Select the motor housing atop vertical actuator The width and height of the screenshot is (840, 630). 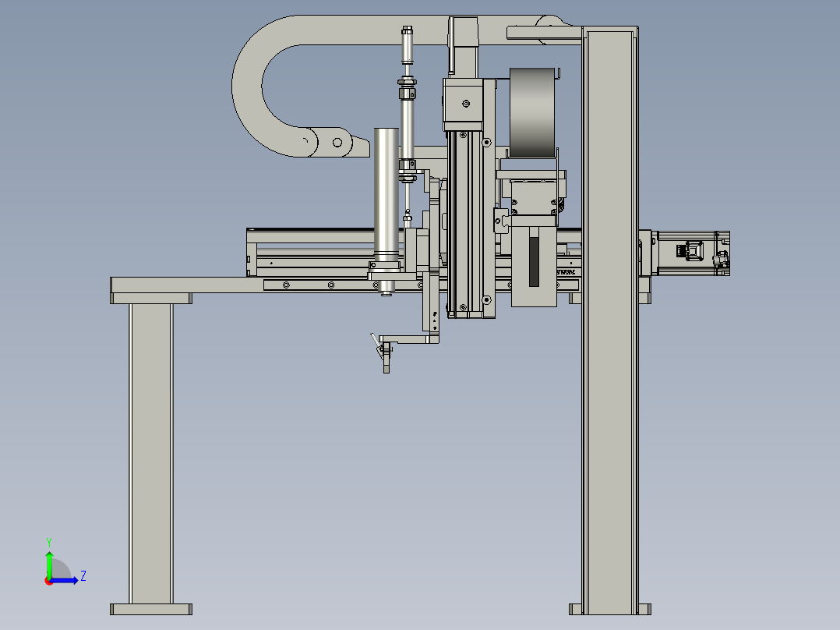pyautogui.click(x=464, y=104)
